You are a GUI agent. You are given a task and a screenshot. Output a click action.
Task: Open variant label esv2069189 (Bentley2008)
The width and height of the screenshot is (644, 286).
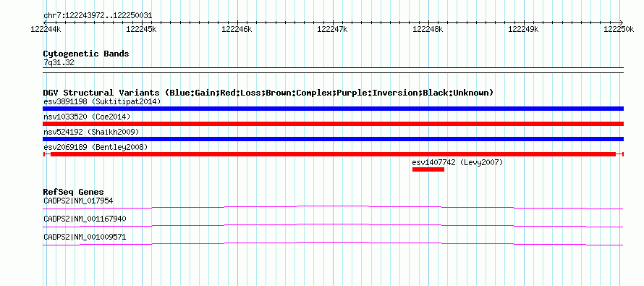(96, 147)
